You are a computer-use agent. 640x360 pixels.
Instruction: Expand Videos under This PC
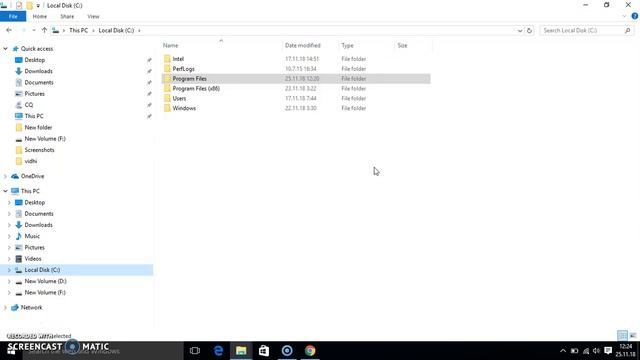click(x=9, y=259)
